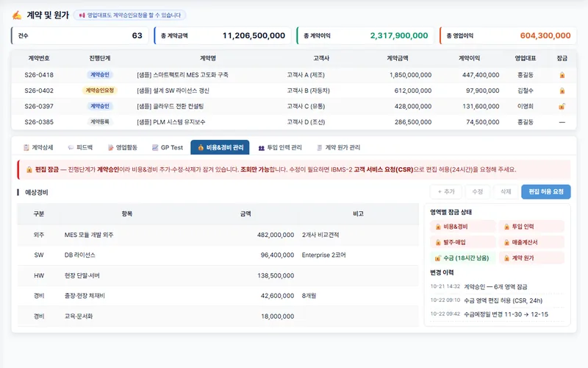
Task: Click the 발주·매입 lock status chip
Action: point(463,242)
